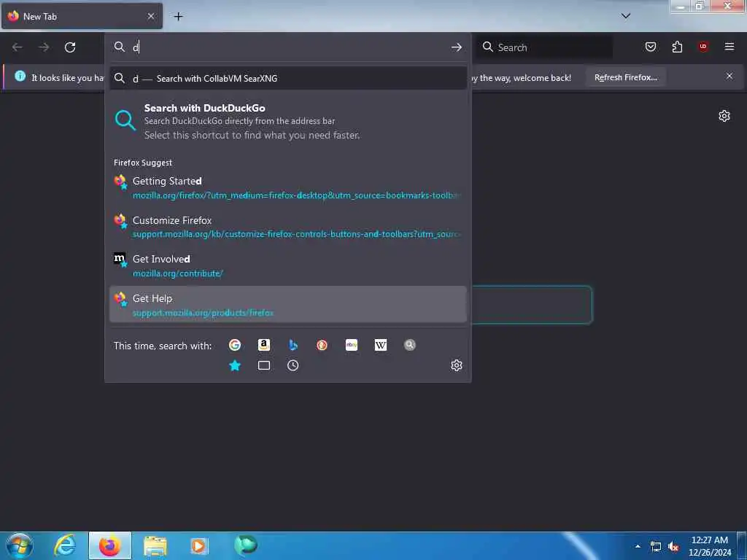The image size is (747, 560).
Task: Open search settings gear in dropdown
Action: pyautogui.click(x=457, y=365)
